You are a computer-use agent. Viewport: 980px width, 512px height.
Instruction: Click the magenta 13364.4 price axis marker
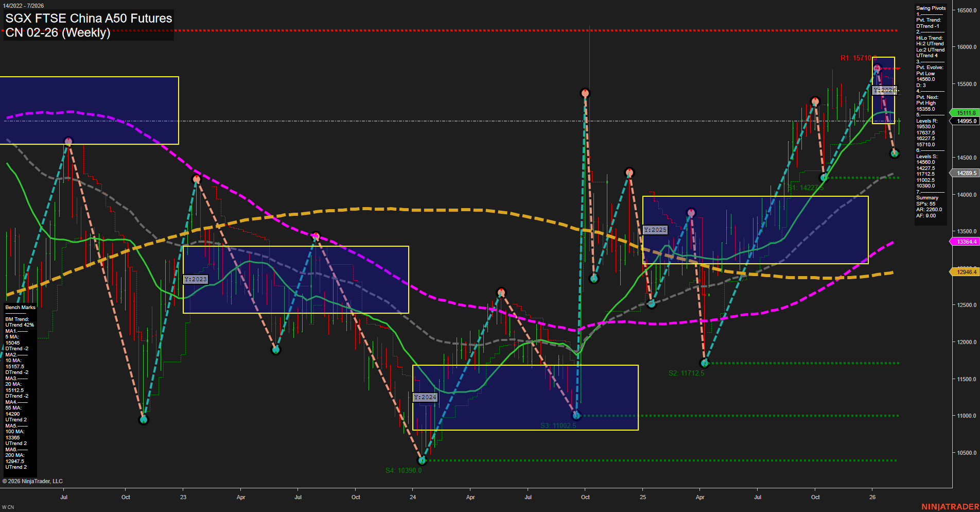point(967,241)
